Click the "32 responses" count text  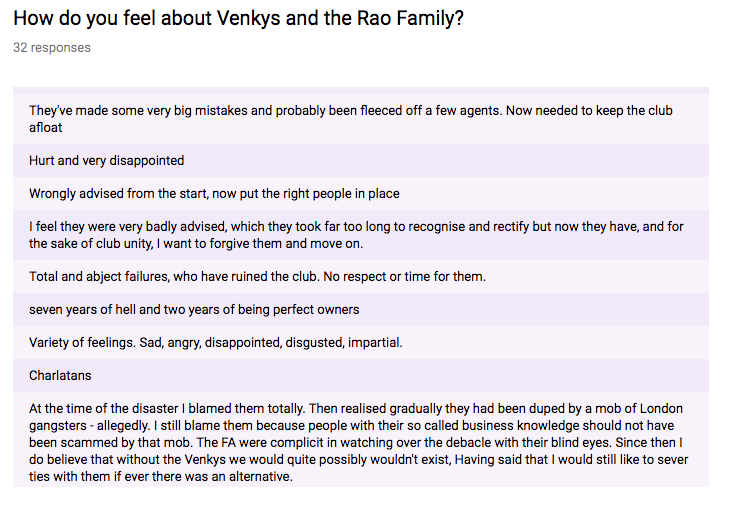pyautogui.click(x=51, y=48)
